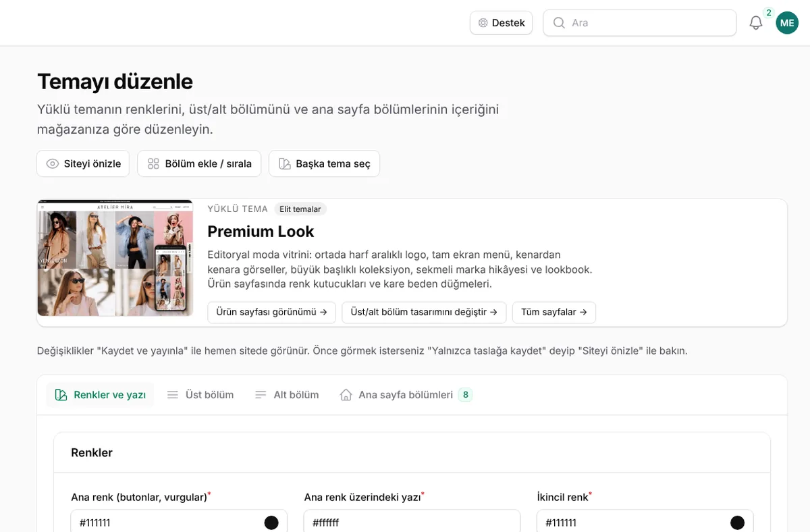Click the Ana renk hex input field
Screen dimensions: 810x532
[x=179, y=521]
